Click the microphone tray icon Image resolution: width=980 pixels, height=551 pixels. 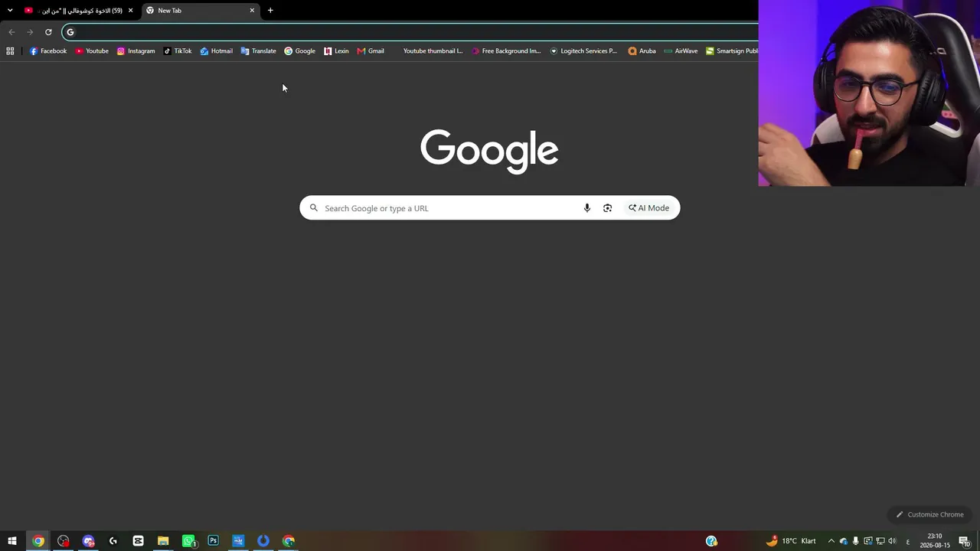point(856,541)
